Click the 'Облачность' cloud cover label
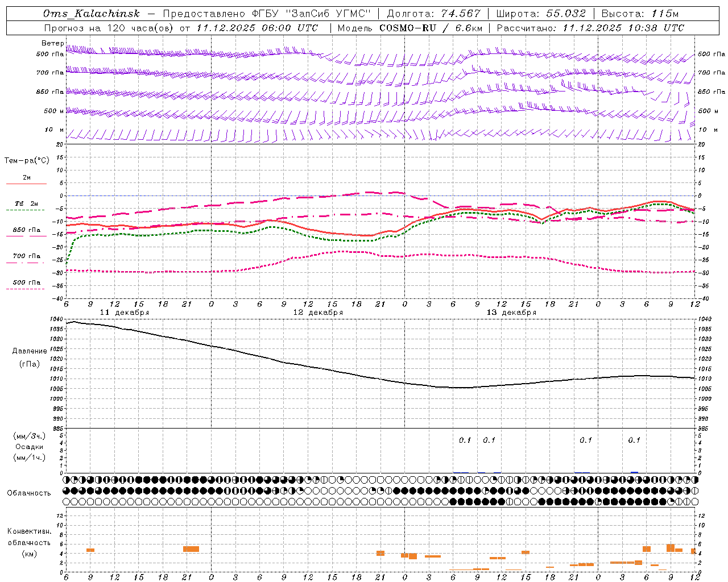Viewport: 728px width, 582px height. click(29, 493)
